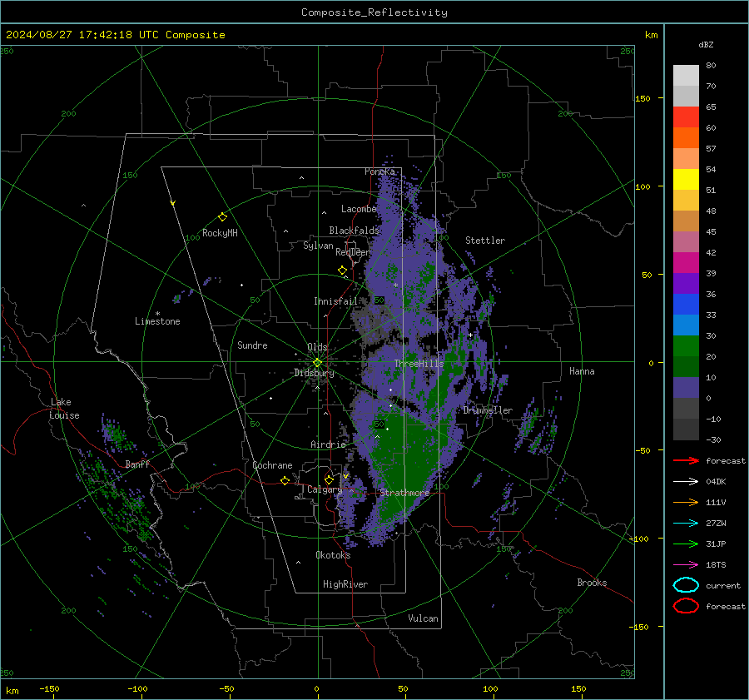Click the Brooks label

click(592, 583)
